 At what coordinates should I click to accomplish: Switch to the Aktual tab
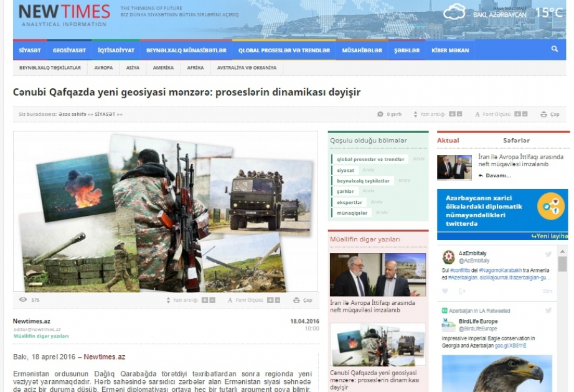point(448,140)
